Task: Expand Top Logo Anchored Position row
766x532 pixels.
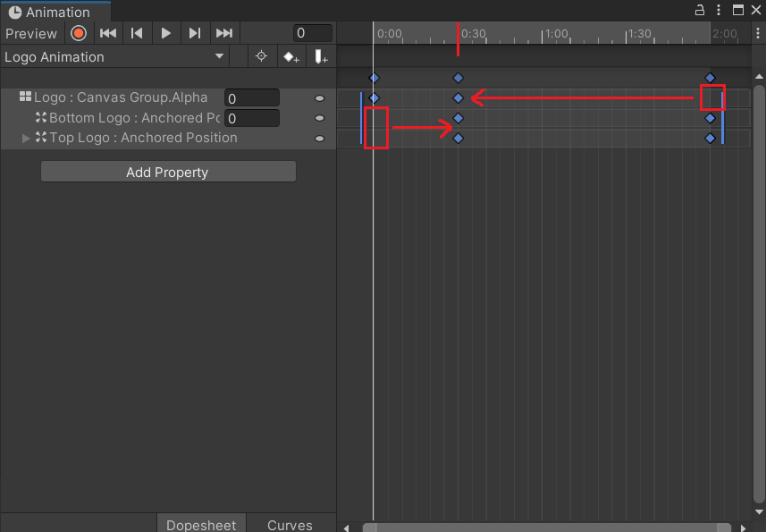Action: tap(26, 139)
